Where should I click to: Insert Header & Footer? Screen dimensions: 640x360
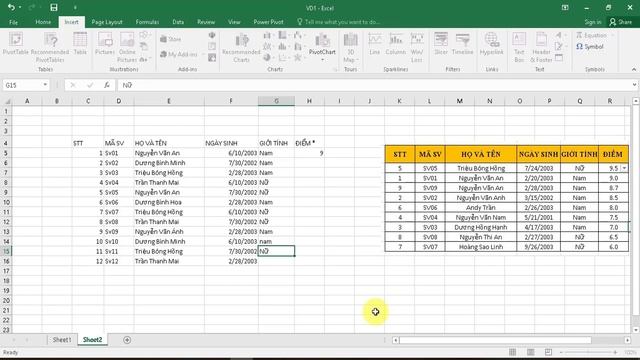[541, 47]
